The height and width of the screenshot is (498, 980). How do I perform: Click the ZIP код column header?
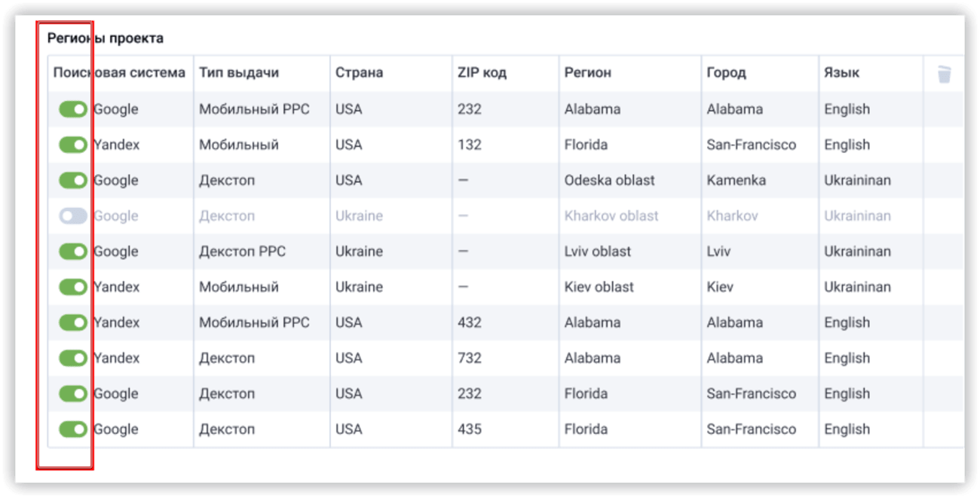click(482, 73)
